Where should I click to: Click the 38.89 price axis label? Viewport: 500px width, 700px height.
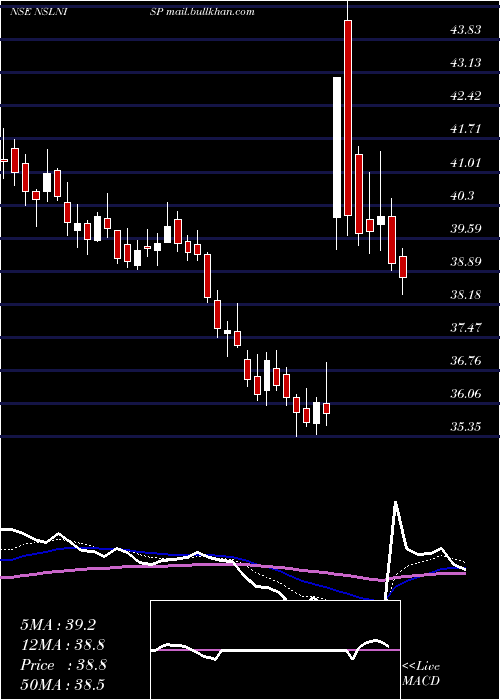click(x=466, y=261)
